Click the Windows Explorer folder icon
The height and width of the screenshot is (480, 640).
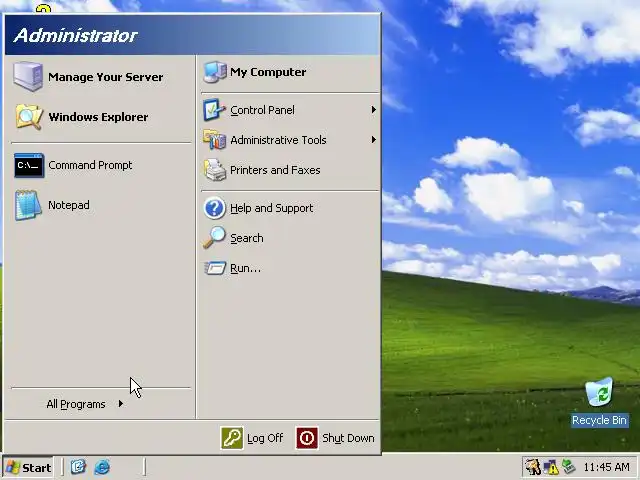click(x=29, y=117)
